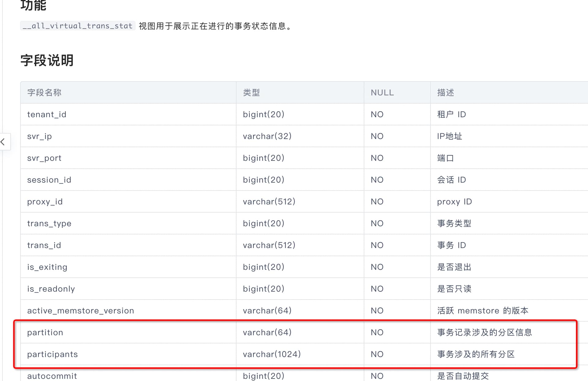This screenshot has height=381, width=588.
Task: Select the trans_type field name
Action: coord(49,223)
